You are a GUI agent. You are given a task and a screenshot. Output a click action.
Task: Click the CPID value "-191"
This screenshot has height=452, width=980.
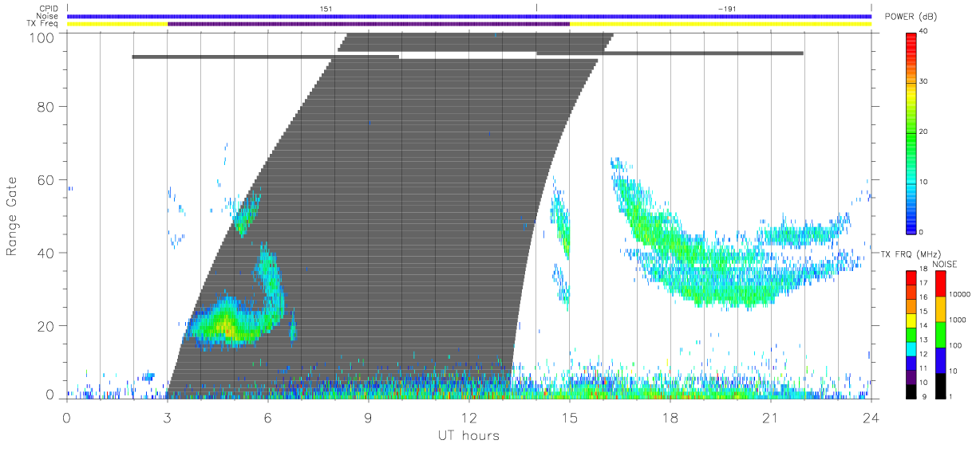(x=726, y=9)
